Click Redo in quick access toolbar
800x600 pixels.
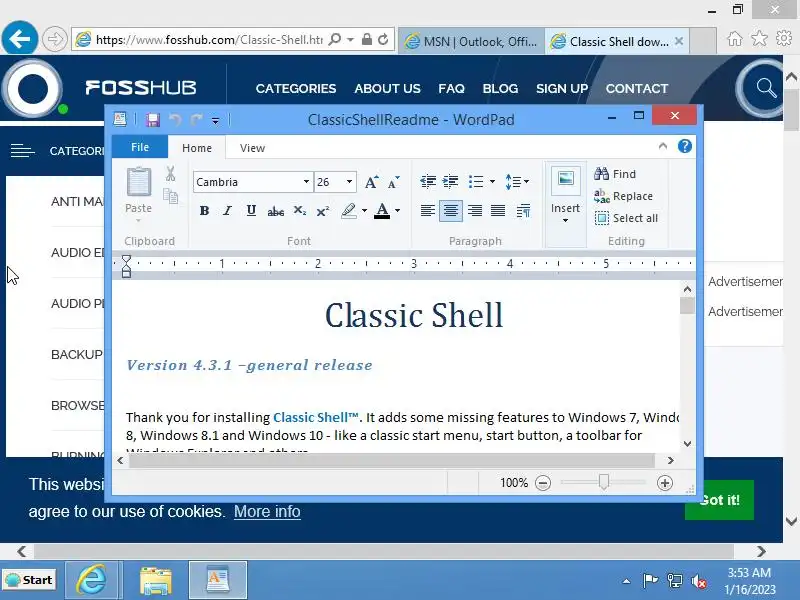pyautogui.click(x=196, y=120)
